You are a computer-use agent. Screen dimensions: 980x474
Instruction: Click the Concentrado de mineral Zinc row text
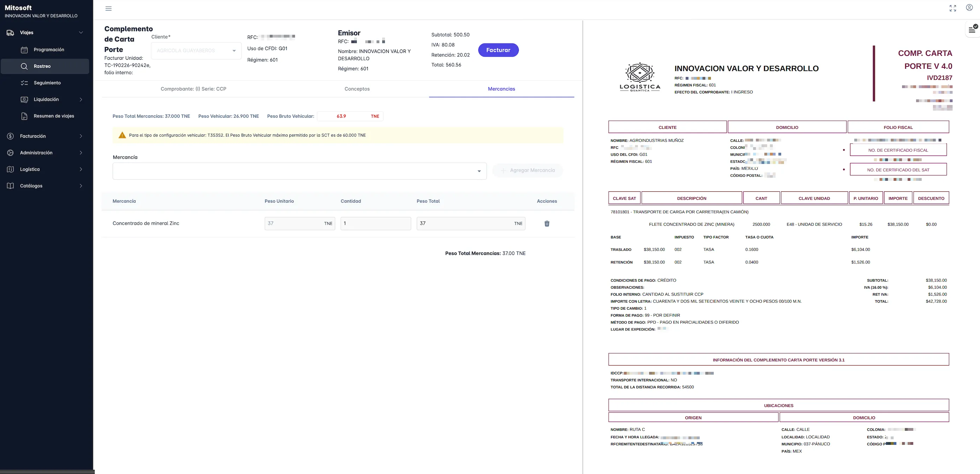pyautogui.click(x=146, y=223)
